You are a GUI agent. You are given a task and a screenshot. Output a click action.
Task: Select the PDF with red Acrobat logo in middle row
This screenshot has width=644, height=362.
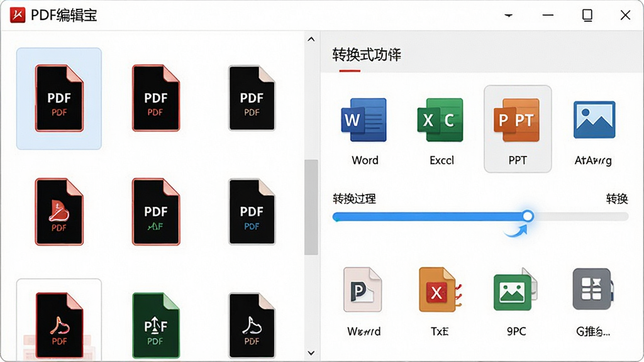tap(59, 212)
